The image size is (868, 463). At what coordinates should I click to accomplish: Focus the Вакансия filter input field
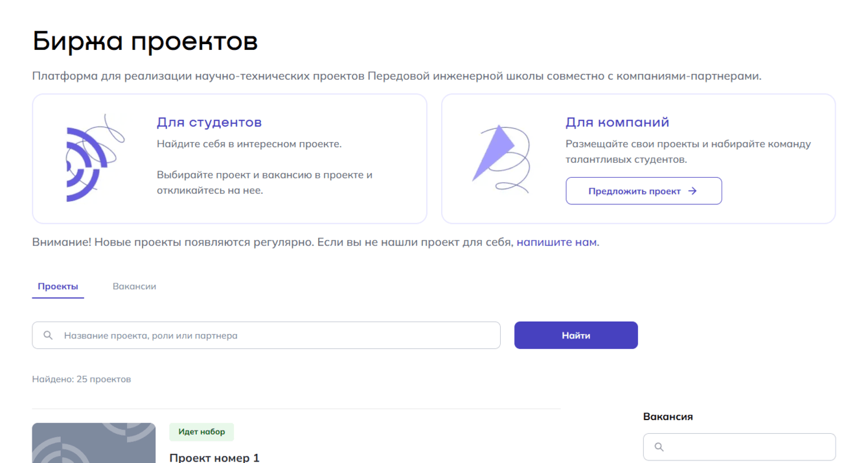point(739,447)
